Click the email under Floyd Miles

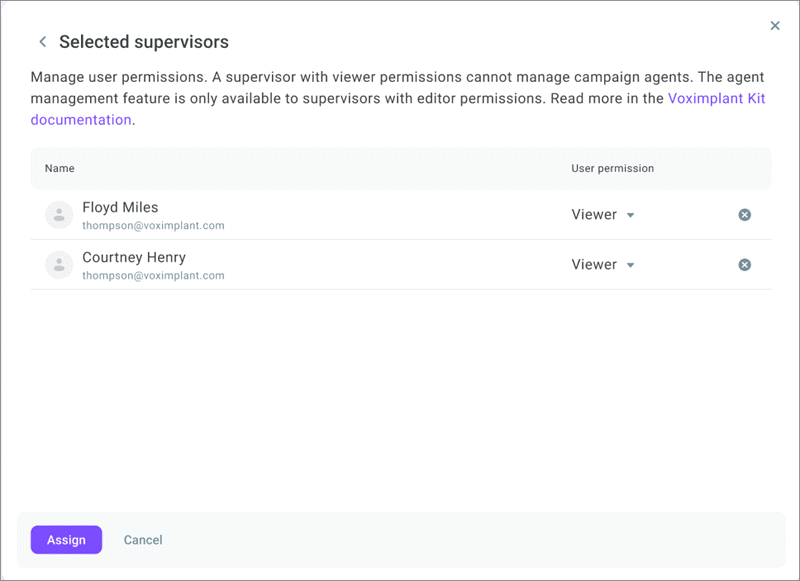tap(153, 225)
